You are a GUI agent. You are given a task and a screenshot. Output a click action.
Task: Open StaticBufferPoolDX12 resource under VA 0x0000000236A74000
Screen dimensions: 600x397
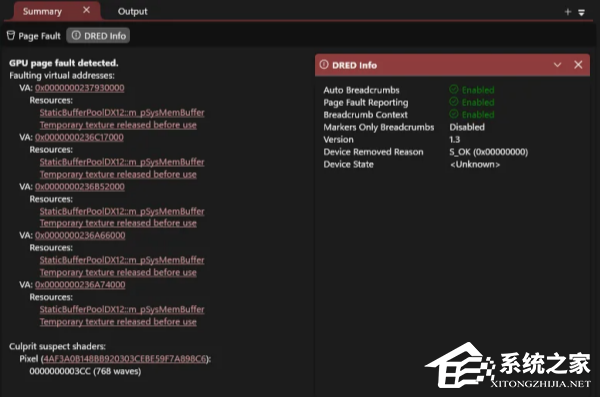122,309
